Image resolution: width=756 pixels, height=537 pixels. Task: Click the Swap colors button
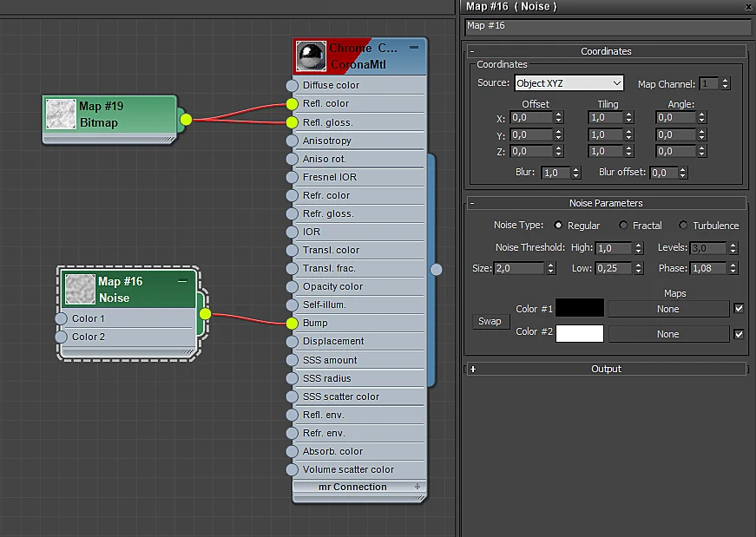(x=490, y=322)
